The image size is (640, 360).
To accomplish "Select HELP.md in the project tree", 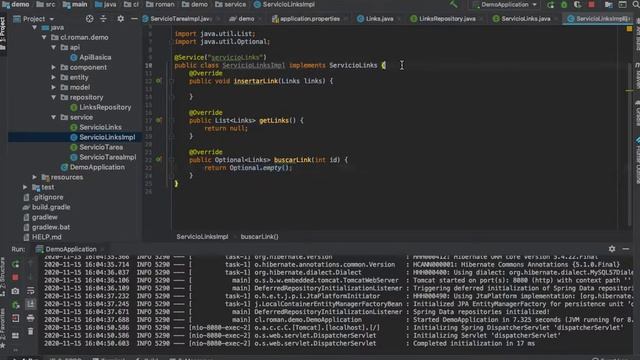I will [x=46, y=237].
